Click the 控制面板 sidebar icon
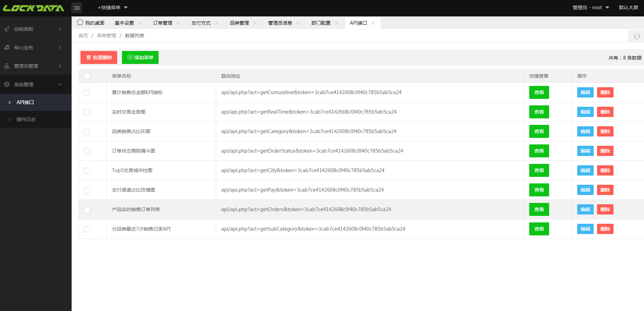The height and width of the screenshot is (311, 644). (7, 29)
